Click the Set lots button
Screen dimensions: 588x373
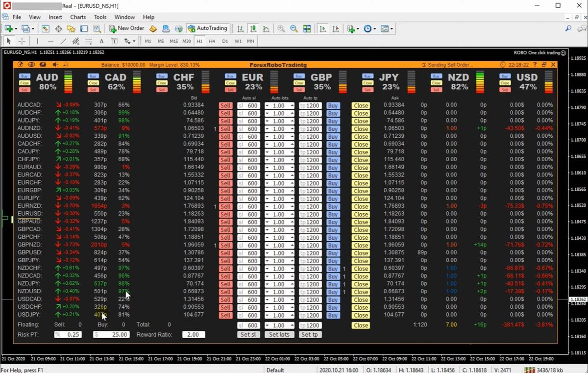click(x=280, y=335)
